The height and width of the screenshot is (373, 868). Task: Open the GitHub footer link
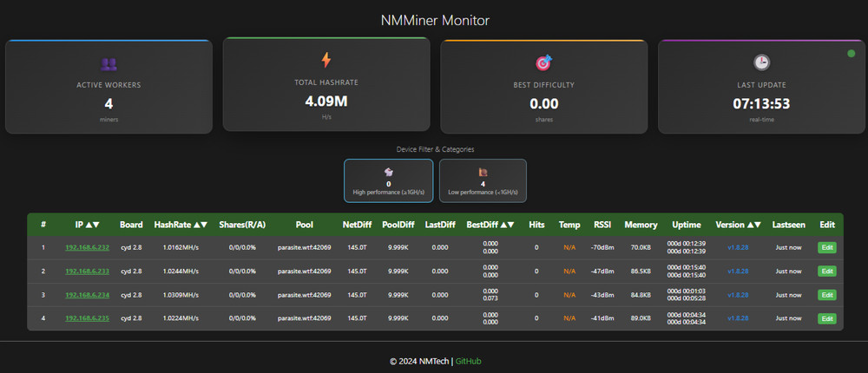(469, 362)
